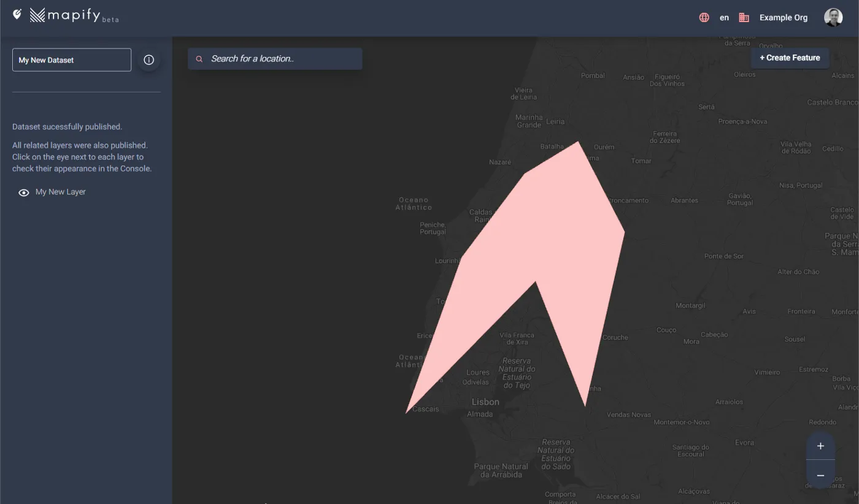The image size is (859, 504).
Task: Open the Example Org selector
Action: 784,18
